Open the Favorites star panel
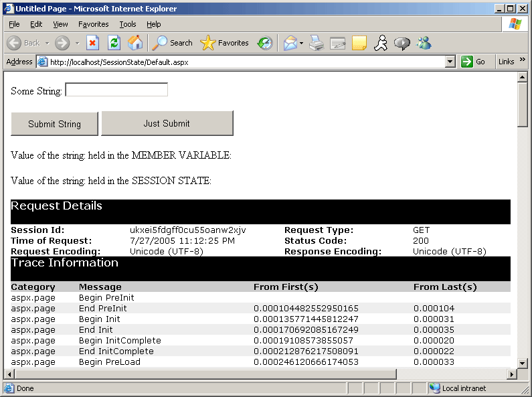 tap(225, 43)
